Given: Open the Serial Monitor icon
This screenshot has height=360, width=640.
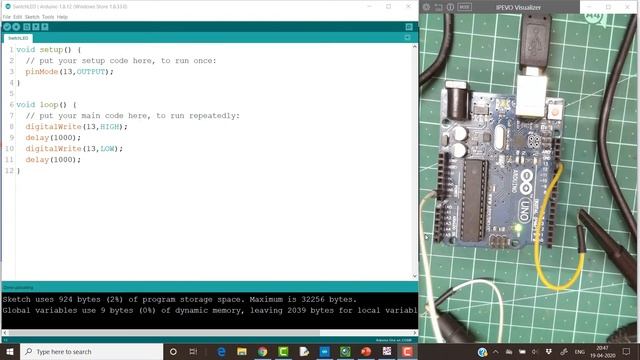Looking at the screenshot, I should 409,27.
